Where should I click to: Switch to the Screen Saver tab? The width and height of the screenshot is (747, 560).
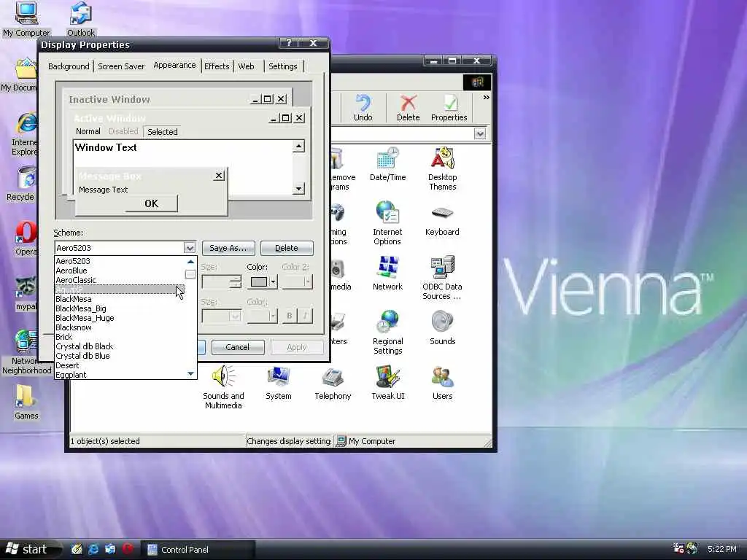point(121,66)
